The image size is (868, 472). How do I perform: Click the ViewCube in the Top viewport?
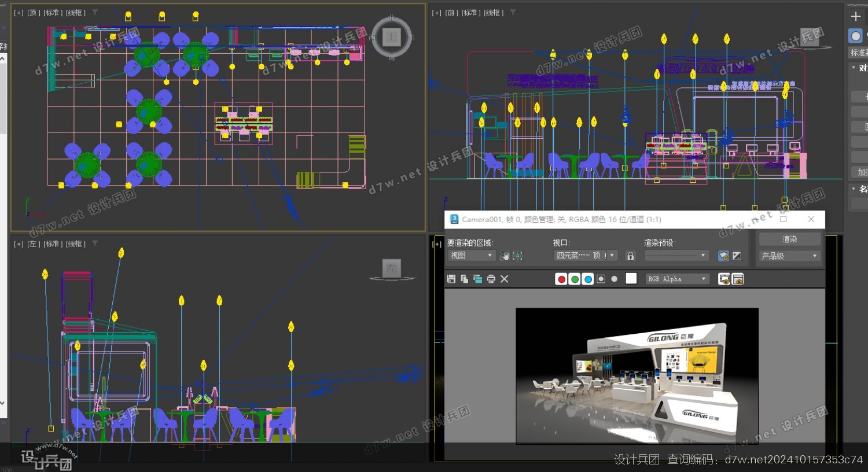[392, 38]
